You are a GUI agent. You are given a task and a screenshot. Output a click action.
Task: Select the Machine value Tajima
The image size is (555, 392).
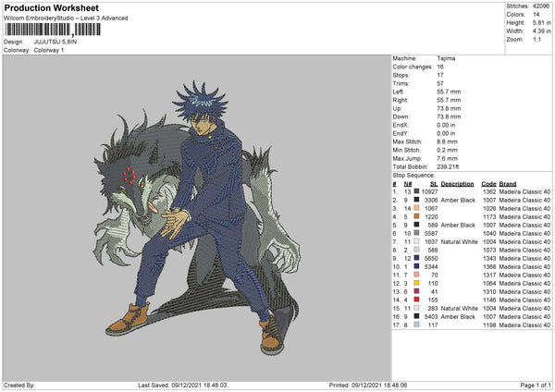(446, 58)
